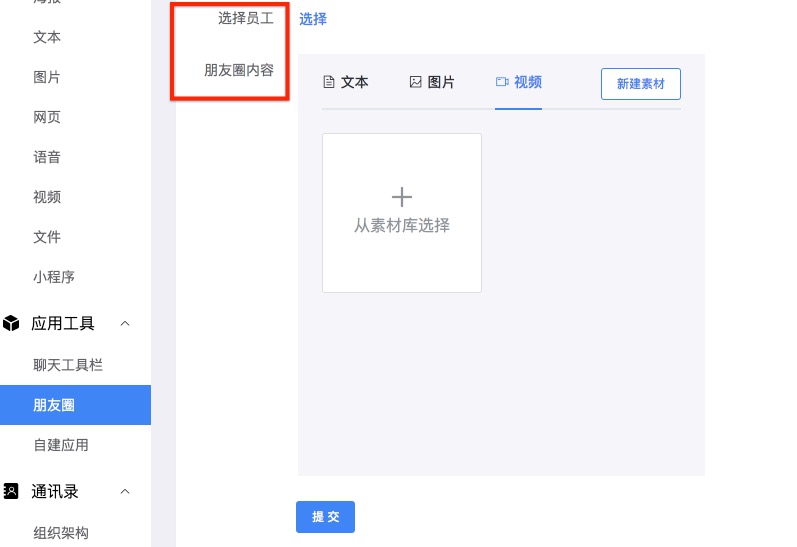The height and width of the screenshot is (547, 797).
Task: Click the document icon beside 文本 tab
Action: (x=329, y=82)
